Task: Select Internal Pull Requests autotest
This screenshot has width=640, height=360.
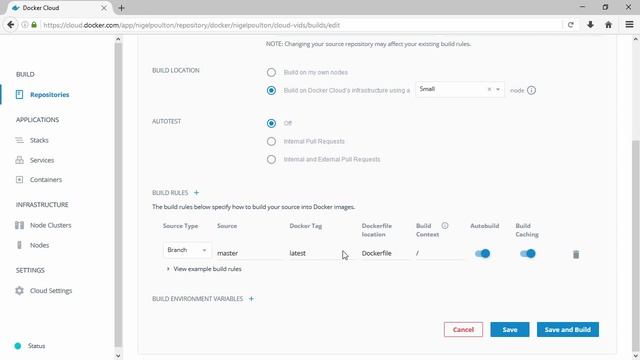Action: 271,141
